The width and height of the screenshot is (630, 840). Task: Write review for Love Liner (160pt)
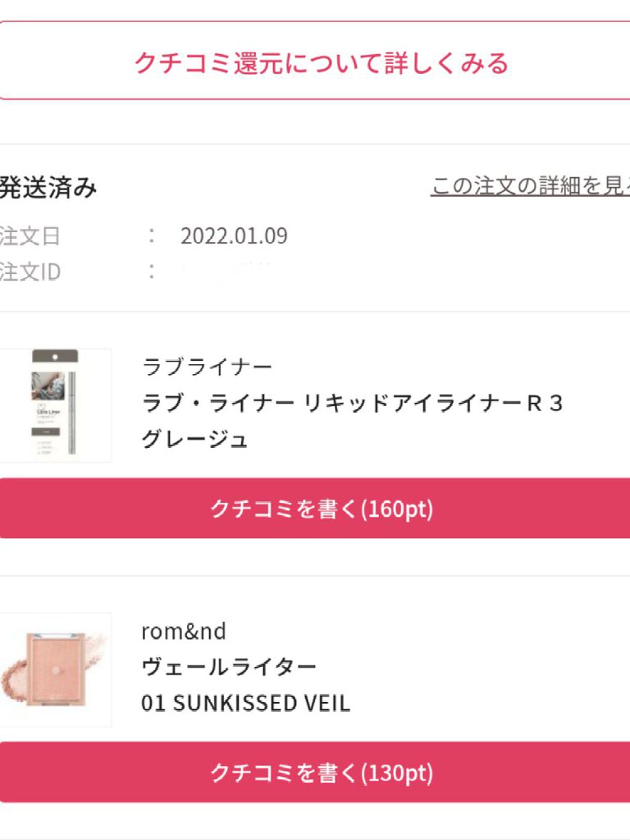(321, 508)
